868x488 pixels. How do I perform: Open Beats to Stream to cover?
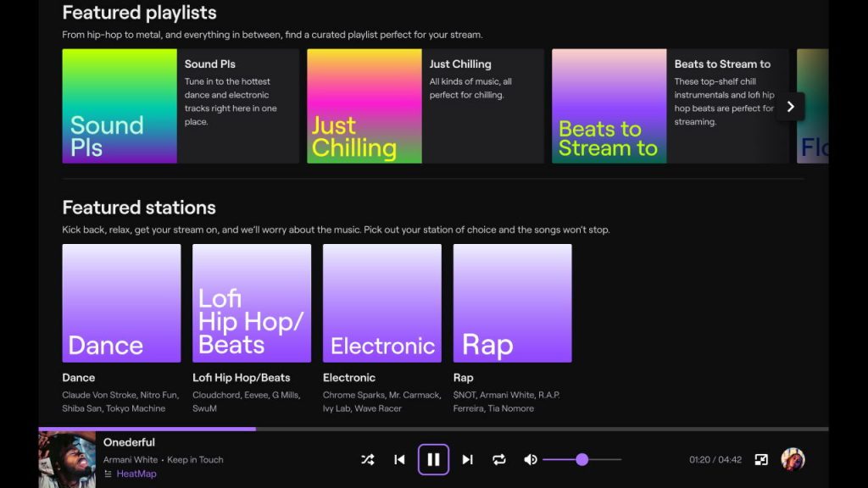609,106
